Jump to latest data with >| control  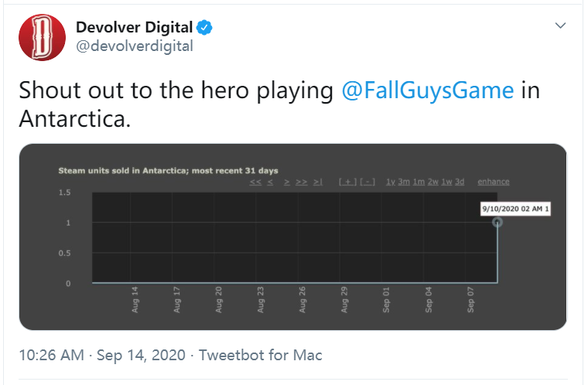click(x=318, y=182)
